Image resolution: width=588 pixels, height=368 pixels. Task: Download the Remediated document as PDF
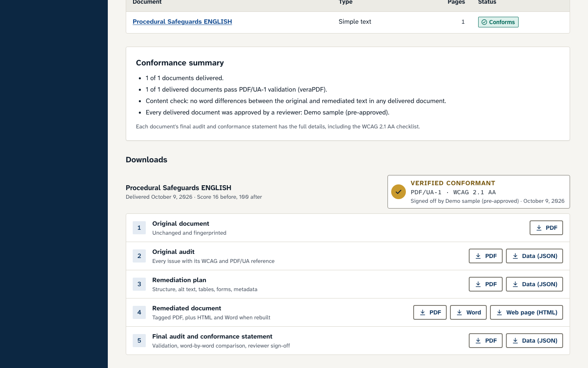(430, 312)
